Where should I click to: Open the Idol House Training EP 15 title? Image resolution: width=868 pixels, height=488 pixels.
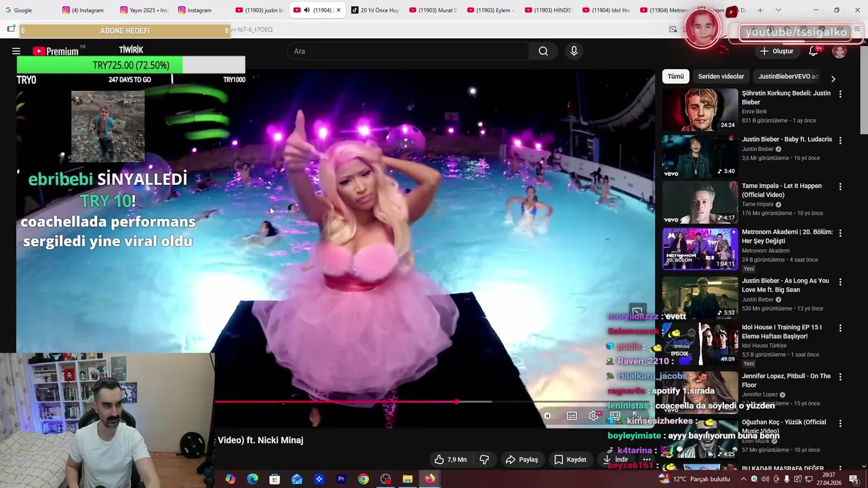[782, 331]
